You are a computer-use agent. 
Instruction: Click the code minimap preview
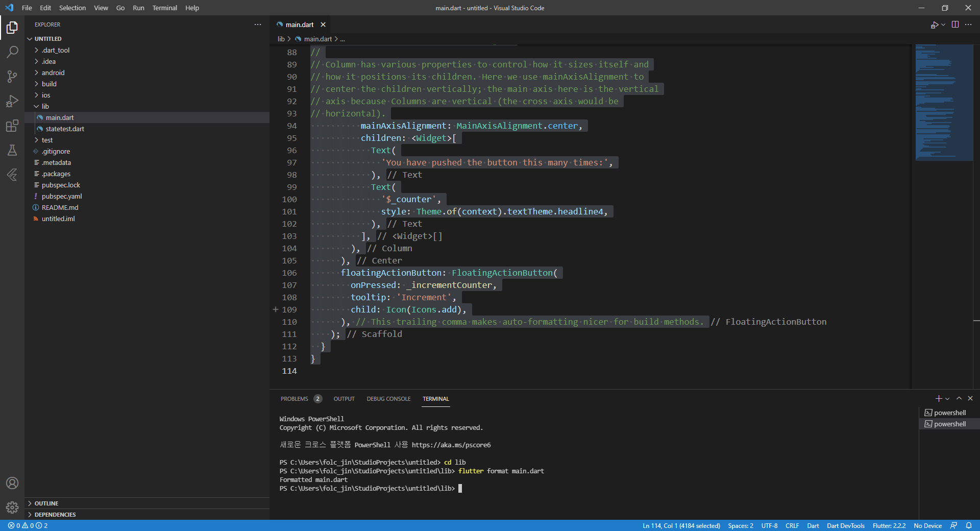coord(944,102)
